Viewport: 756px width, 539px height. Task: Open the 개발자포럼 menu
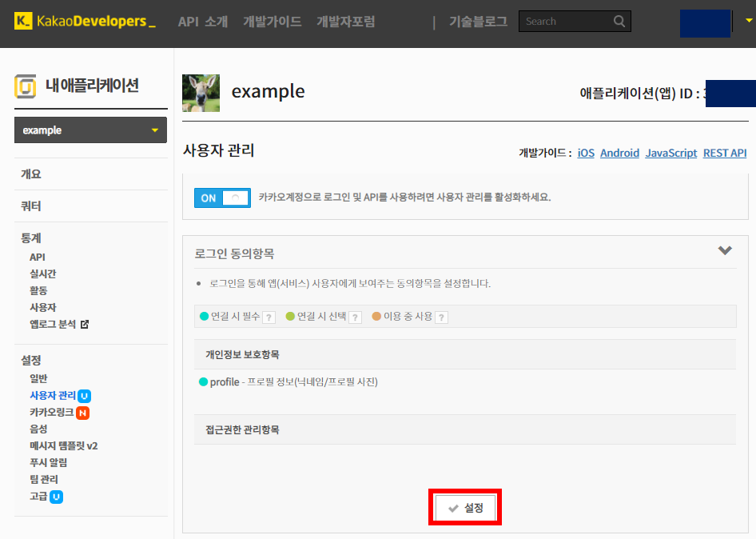(x=346, y=22)
